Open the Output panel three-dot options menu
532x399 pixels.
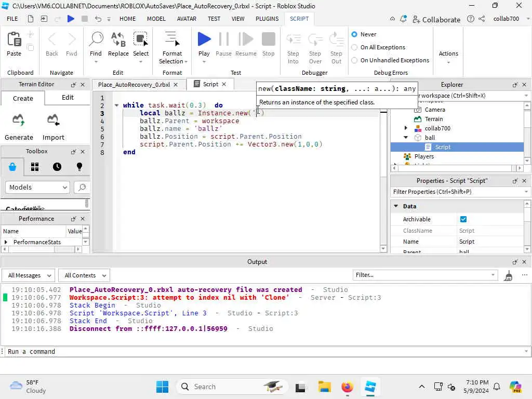coord(525,275)
